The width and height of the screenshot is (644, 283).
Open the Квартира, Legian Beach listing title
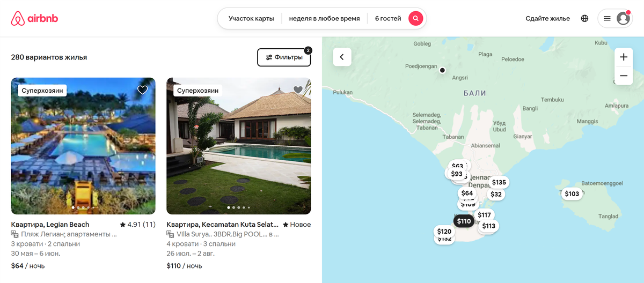pos(50,225)
